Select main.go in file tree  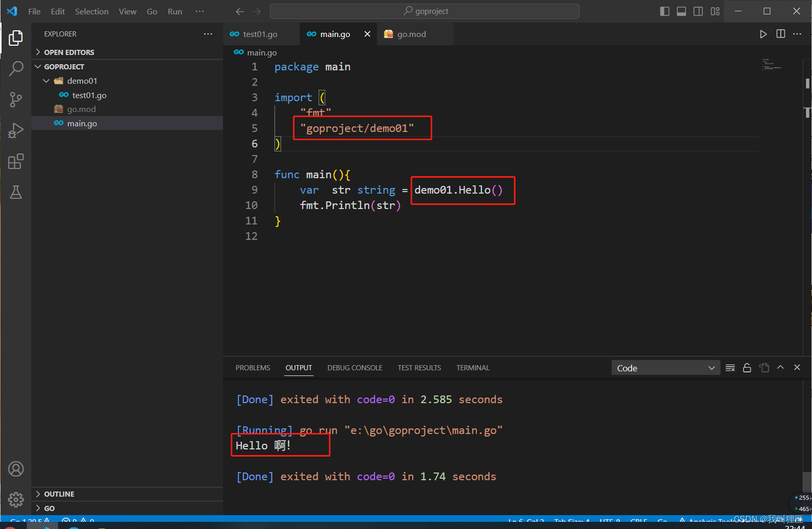pos(127,123)
